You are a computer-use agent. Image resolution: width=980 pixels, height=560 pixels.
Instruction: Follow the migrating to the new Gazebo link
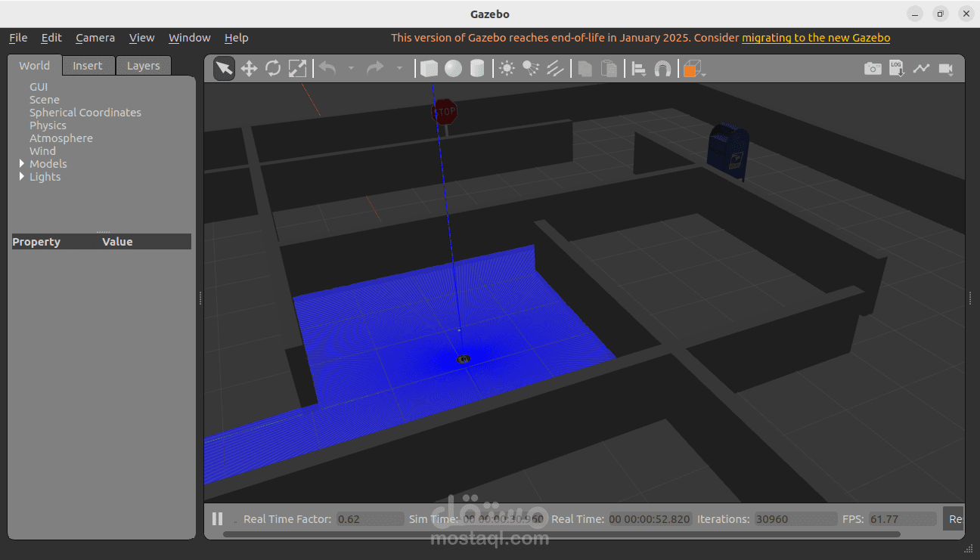coord(816,38)
